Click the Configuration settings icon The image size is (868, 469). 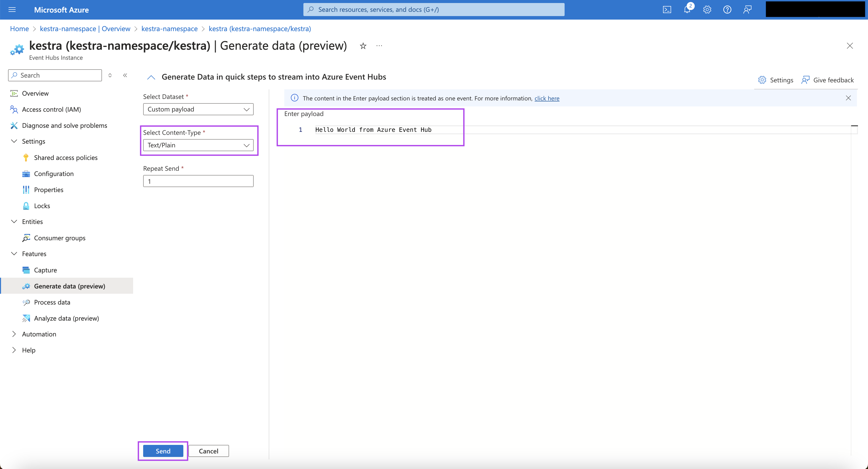click(26, 173)
